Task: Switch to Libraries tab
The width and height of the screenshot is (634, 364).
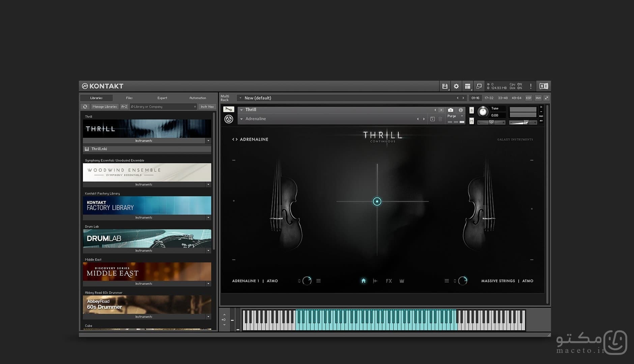Action: 96,98
